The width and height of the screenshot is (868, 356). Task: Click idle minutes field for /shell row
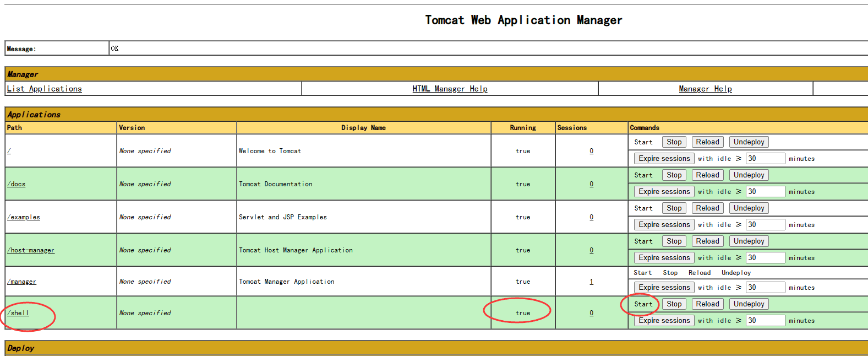tap(765, 321)
